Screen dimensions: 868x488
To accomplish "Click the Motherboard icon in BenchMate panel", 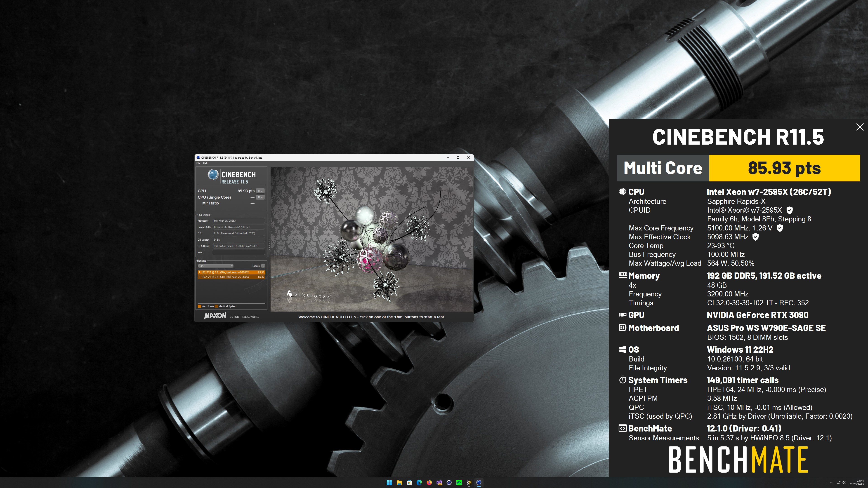I will pos(622,327).
